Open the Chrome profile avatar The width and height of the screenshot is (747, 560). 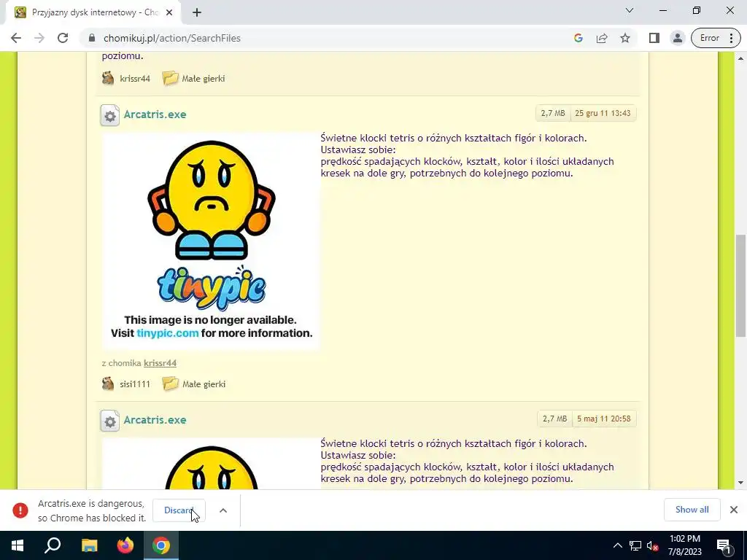(678, 38)
